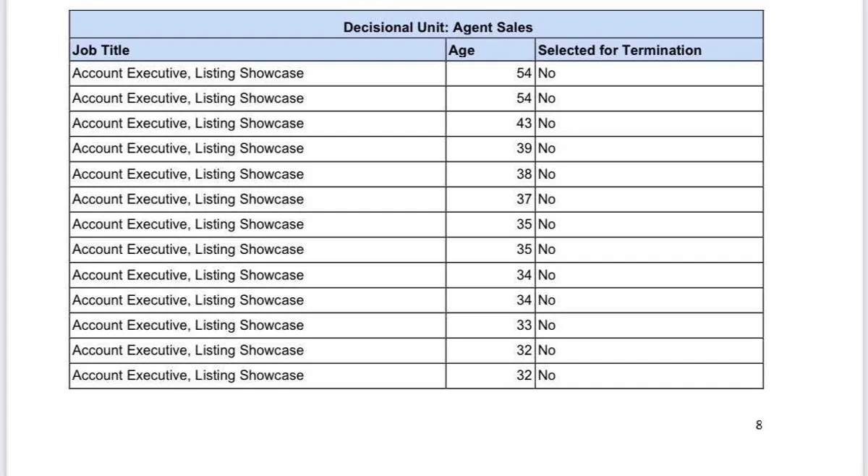This screenshot has height=476, width=868.
Task: Select the job title in the age 43 row
Action: click(188, 124)
